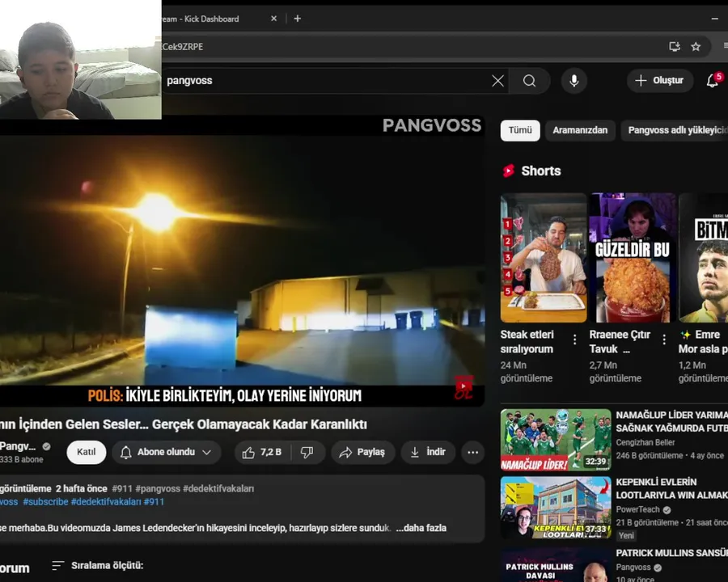The height and width of the screenshot is (582, 728).
Task: Click the video player area
Action: pyautogui.click(x=241, y=260)
